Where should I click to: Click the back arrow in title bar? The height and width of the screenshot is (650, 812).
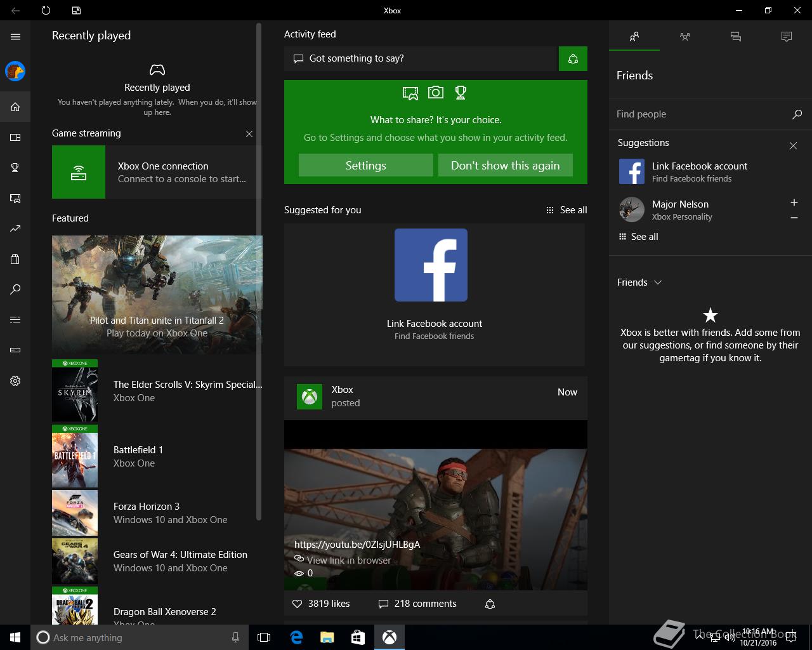15,10
